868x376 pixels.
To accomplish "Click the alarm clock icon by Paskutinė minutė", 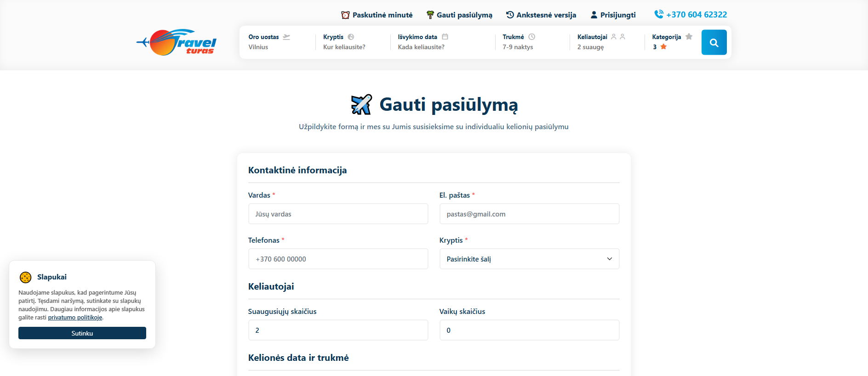I will 345,15.
